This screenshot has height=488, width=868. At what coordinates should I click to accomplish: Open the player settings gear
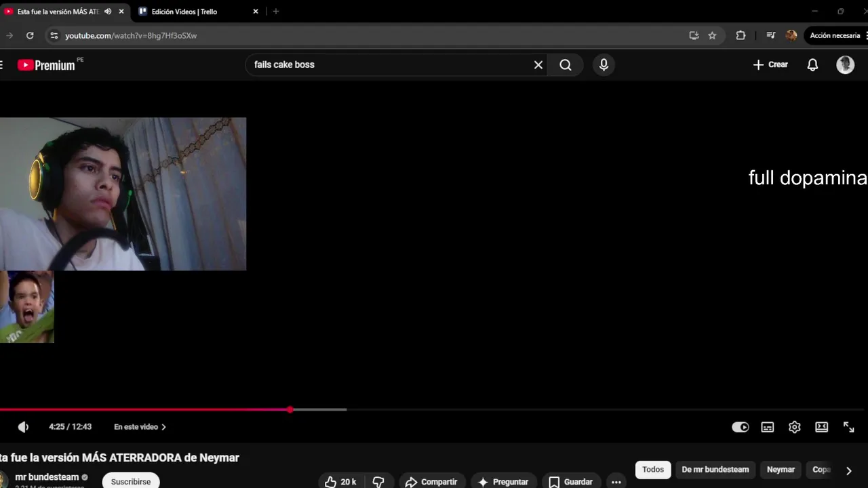tap(795, 427)
